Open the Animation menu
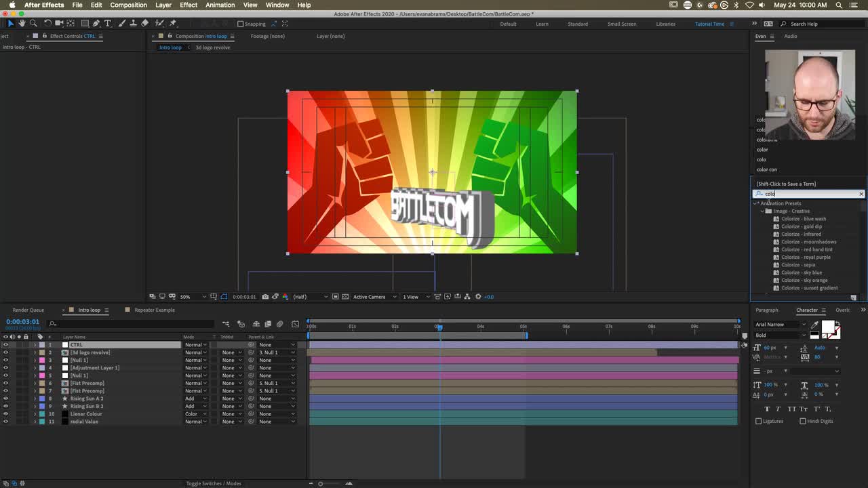 click(x=220, y=5)
